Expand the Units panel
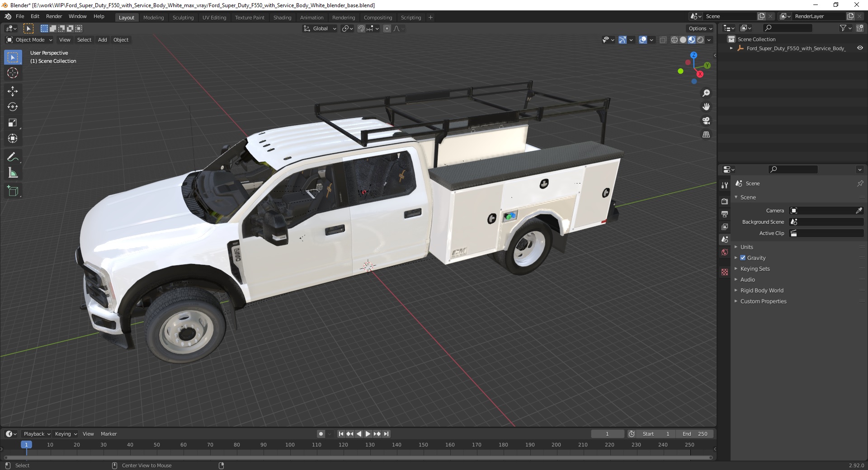Image resolution: width=868 pixels, height=470 pixels. (746, 247)
